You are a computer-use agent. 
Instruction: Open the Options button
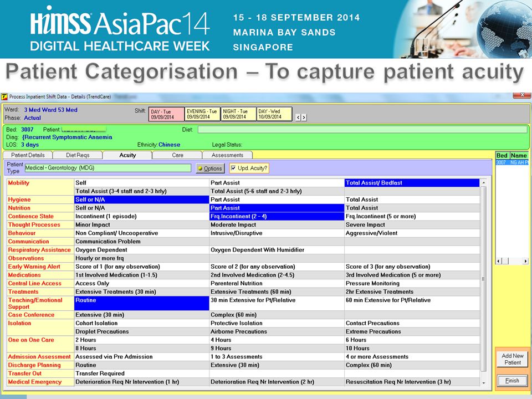(211, 168)
